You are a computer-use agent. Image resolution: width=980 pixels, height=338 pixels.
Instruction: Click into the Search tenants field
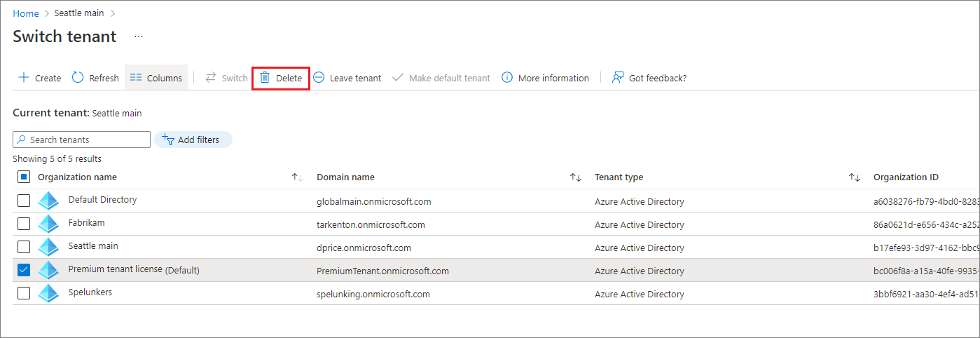81,140
